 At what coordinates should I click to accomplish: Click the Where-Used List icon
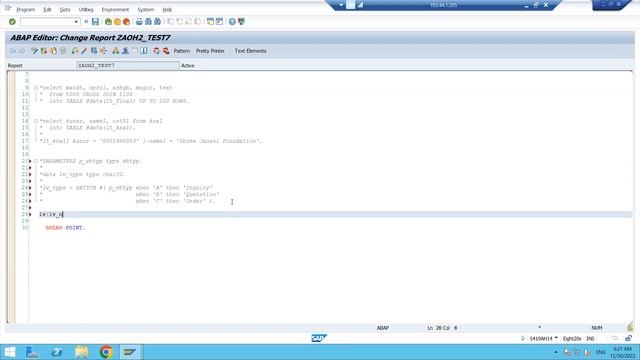pyautogui.click(x=103, y=51)
